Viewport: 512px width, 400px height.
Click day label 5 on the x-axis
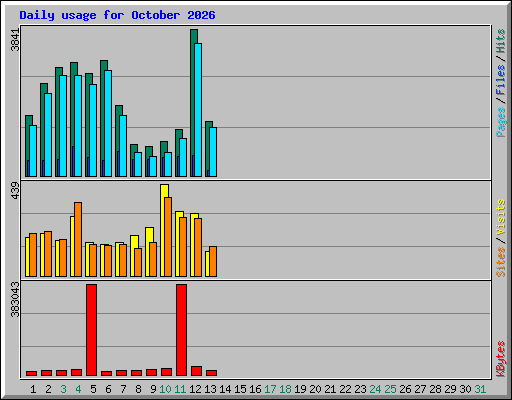93,389
